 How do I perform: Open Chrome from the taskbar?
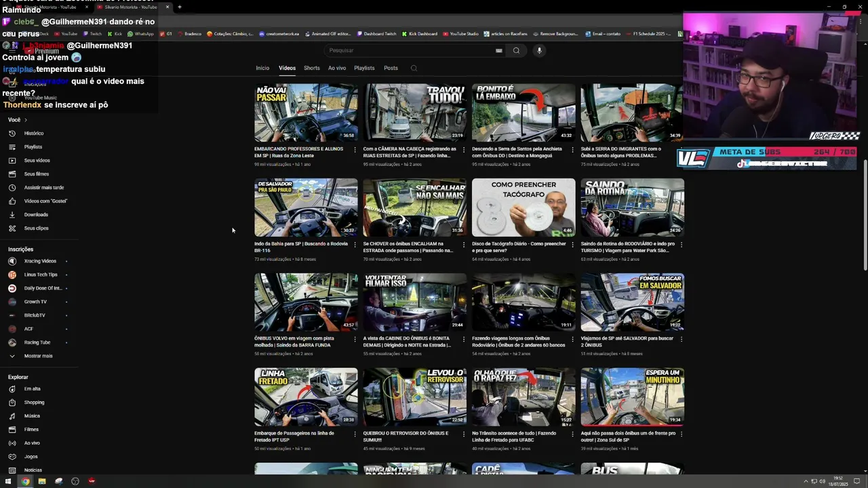click(x=25, y=481)
